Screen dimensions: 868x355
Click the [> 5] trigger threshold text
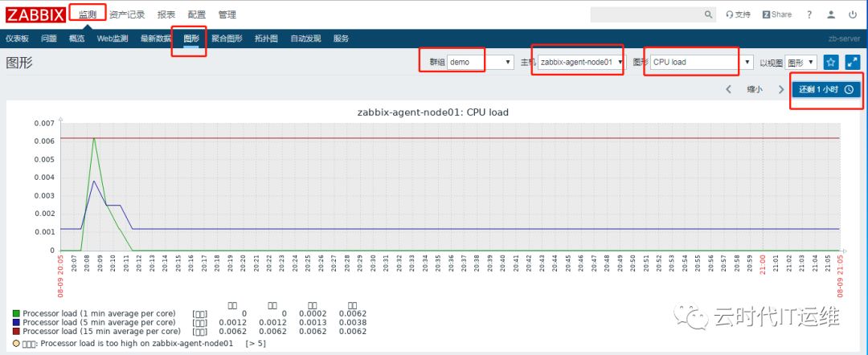[x=256, y=344]
